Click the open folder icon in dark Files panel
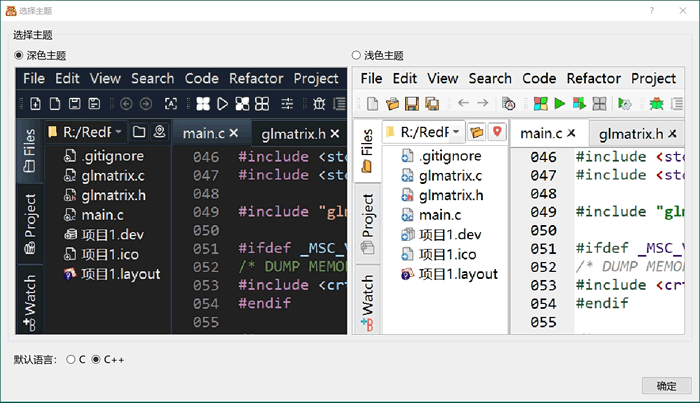Image resolution: width=700 pixels, height=403 pixels. (x=139, y=132)
